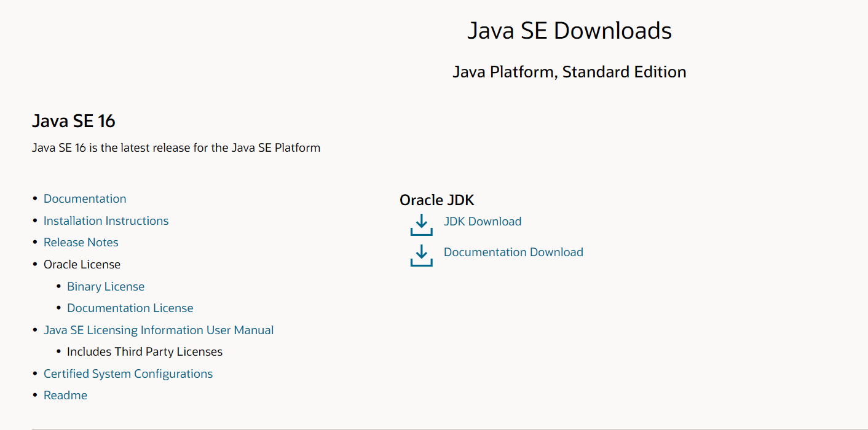Click the Java SE Downloads page title
The width and height of the screenshot is (868, 430).
(x=569, y=31)
